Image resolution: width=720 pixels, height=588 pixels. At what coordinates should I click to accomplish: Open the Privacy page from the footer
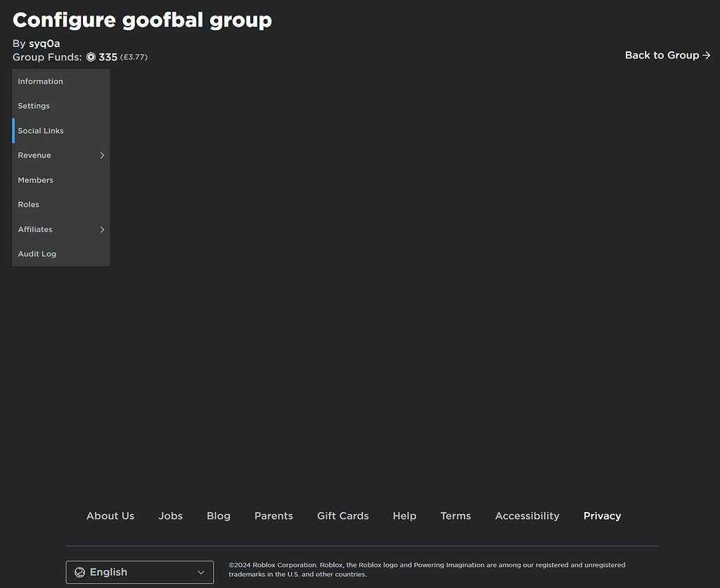(602, 516)
